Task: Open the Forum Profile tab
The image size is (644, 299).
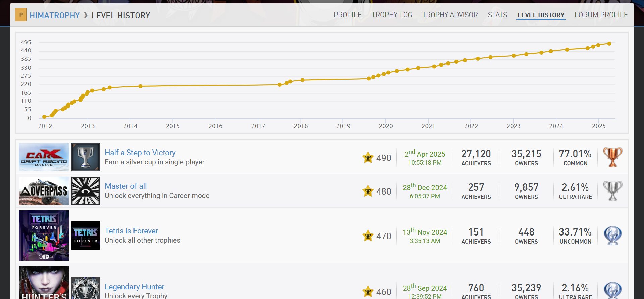Action: 601,15
